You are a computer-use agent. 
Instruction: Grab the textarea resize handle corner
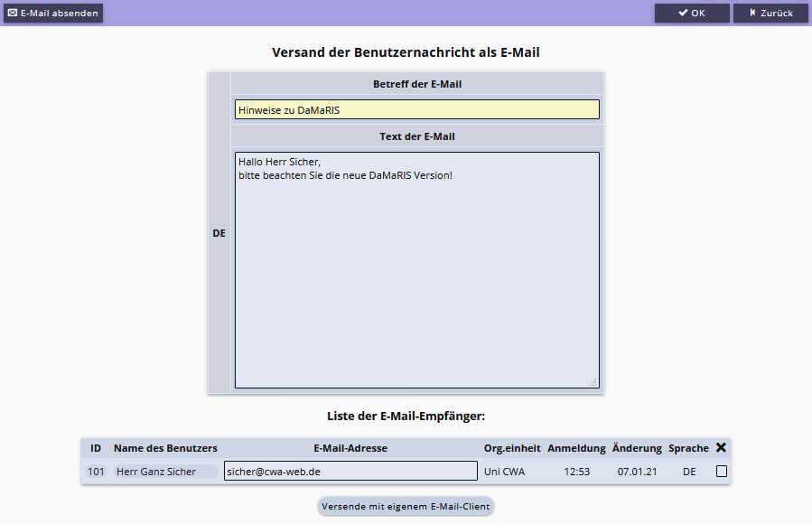(x=593, y=383)
